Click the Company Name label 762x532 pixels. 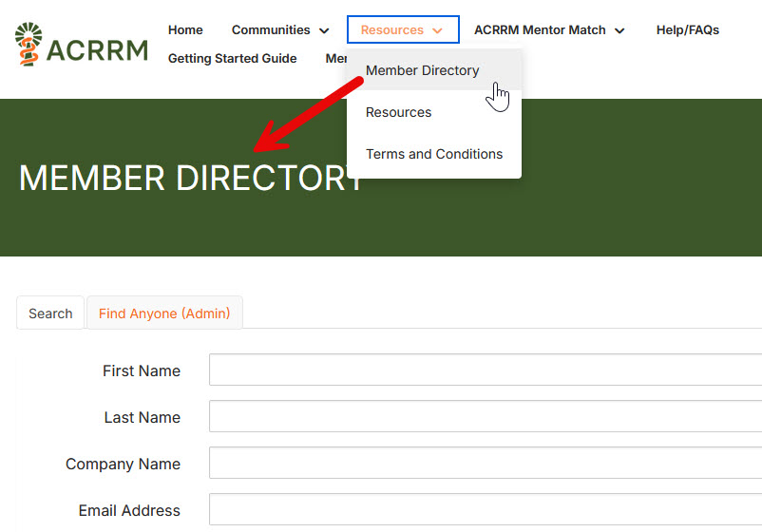[x=123, y=464]
